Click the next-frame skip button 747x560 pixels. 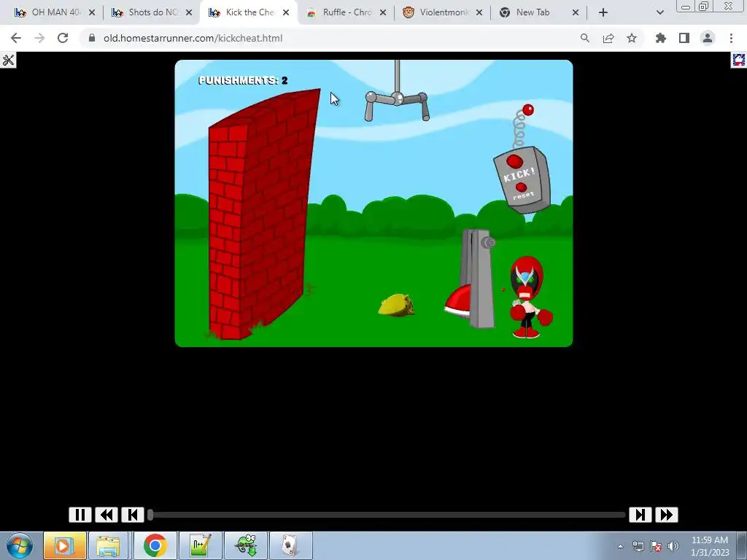640,515
